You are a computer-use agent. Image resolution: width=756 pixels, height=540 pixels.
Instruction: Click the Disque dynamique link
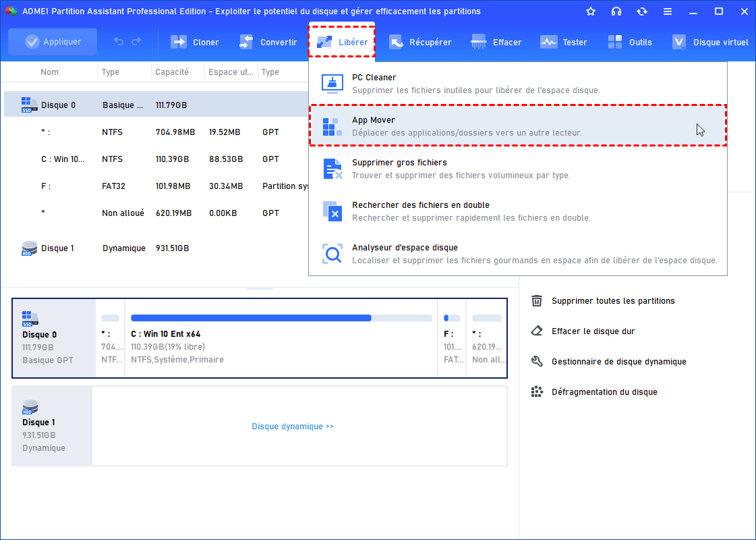tap(293, 427)
